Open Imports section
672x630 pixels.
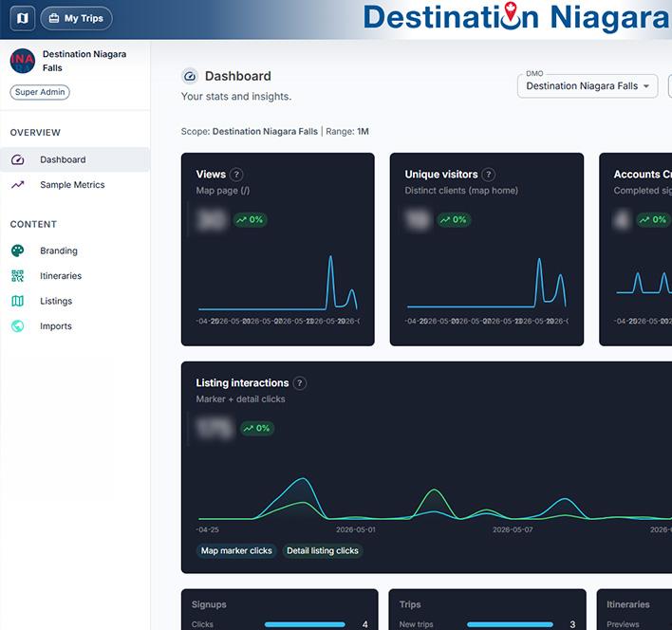(75, 326)
